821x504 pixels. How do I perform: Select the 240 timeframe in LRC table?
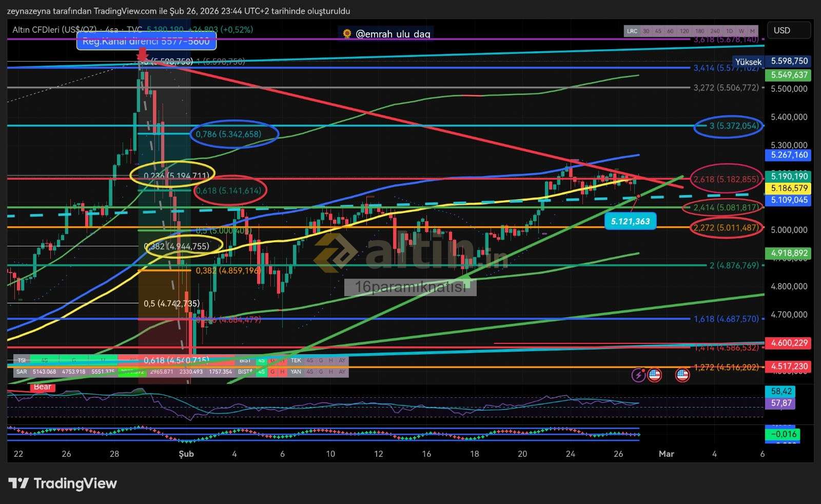715,31
